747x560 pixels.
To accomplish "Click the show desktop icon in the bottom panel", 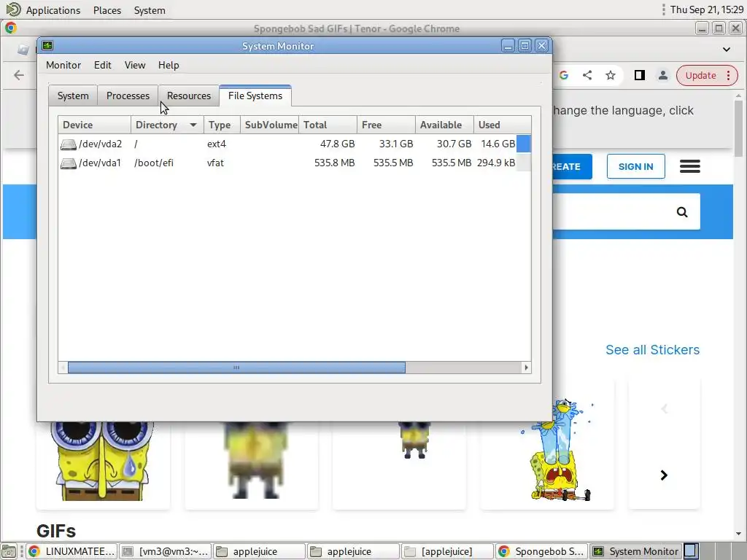I will (x=9, y=551).
